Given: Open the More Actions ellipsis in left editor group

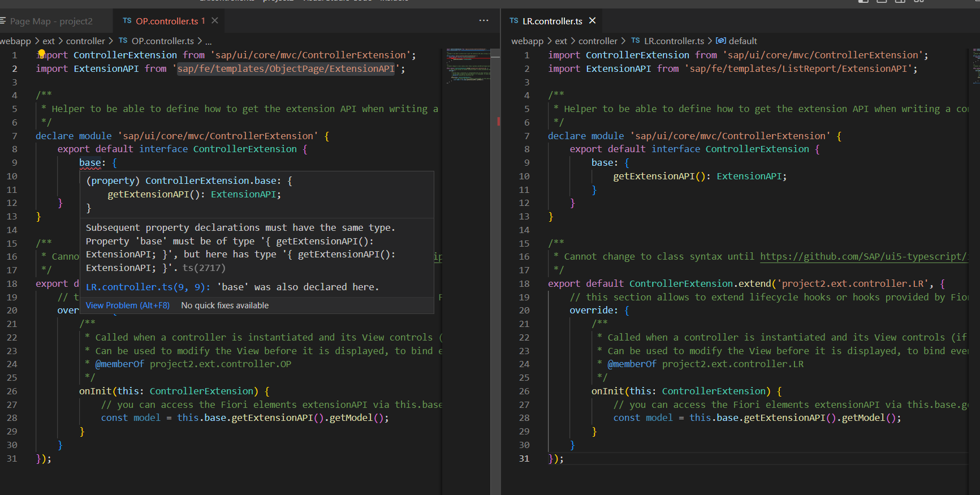Looking at the screenshot, I should [483, 21].
